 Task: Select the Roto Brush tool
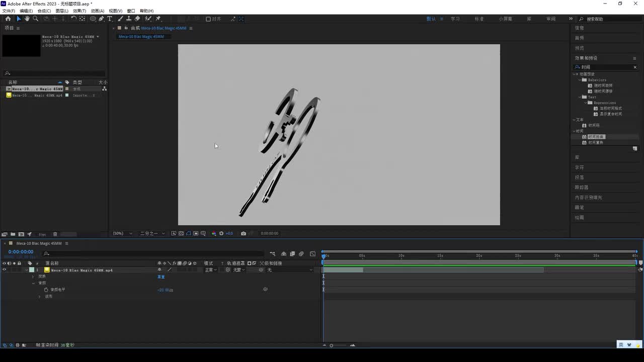[148, 19]
